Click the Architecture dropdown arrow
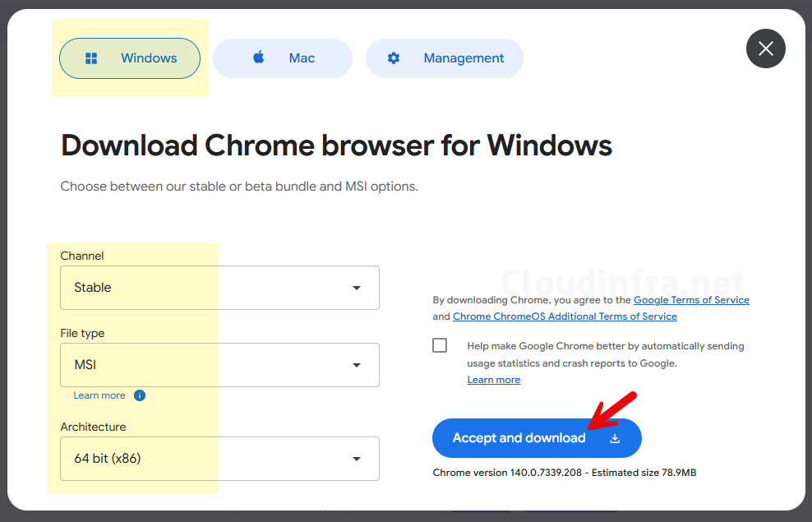This screenshot has height=522, width=812. [x=357, y=459]
